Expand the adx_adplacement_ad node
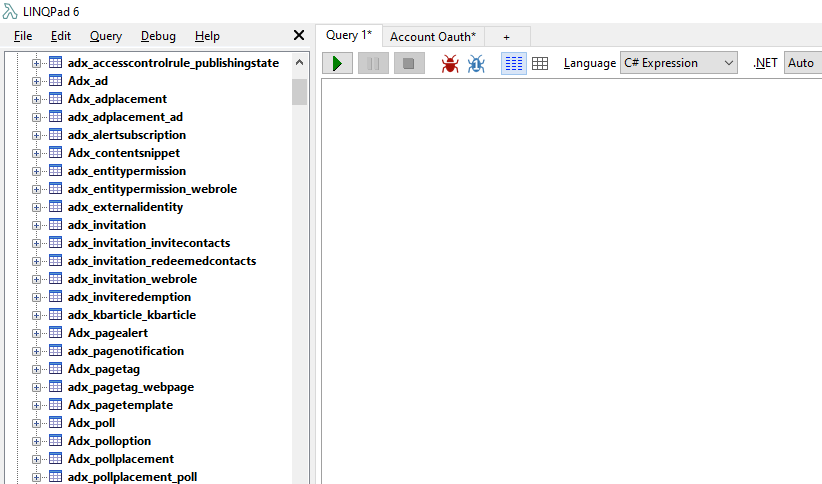 tap(36, 117)
